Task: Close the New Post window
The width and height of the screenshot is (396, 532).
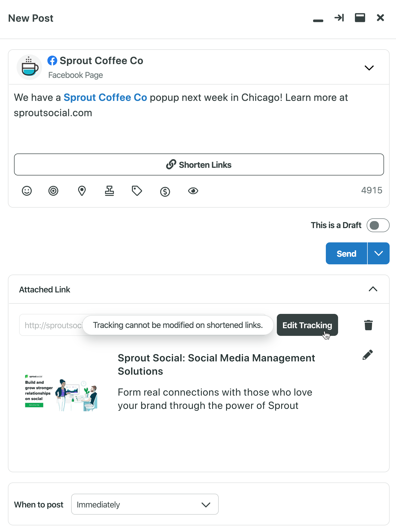Action: click(380, 18)
